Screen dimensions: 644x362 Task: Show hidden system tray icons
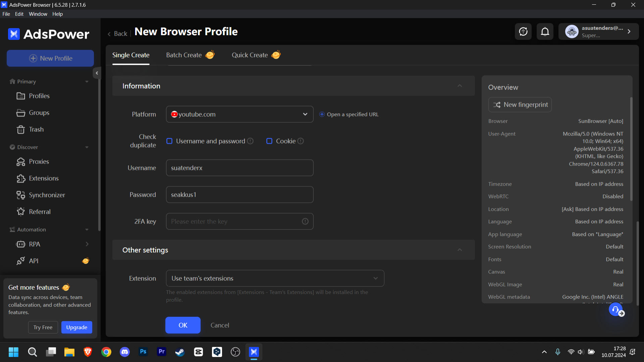click(544, 352)
